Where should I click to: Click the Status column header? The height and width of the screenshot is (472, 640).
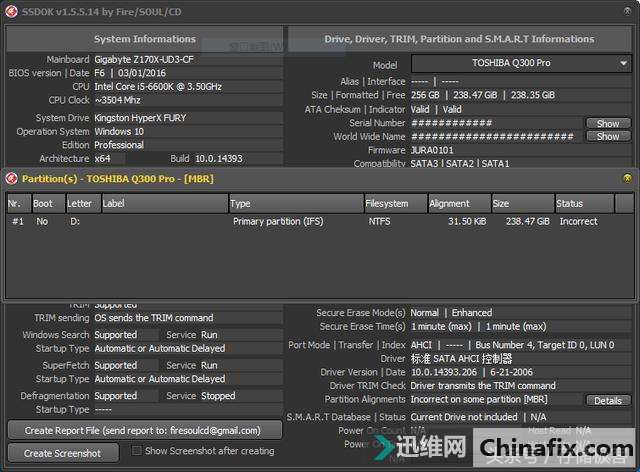[x=584, y=203]
